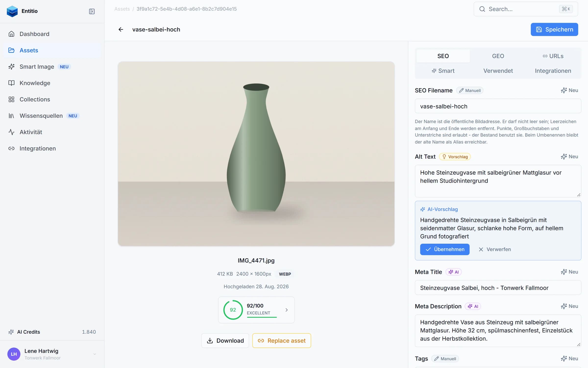Click the ⌘K shortcut badge
The image size is (588, 368).
pyautogui.click(x=566, y=9)
